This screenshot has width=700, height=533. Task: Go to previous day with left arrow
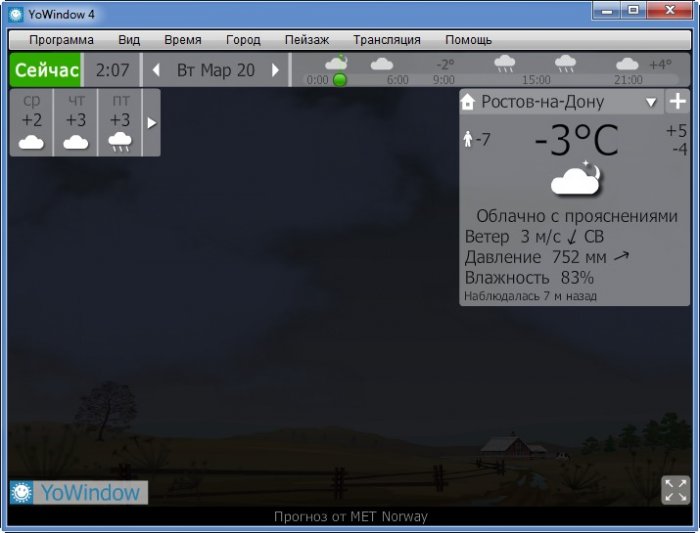coord(156,70)
